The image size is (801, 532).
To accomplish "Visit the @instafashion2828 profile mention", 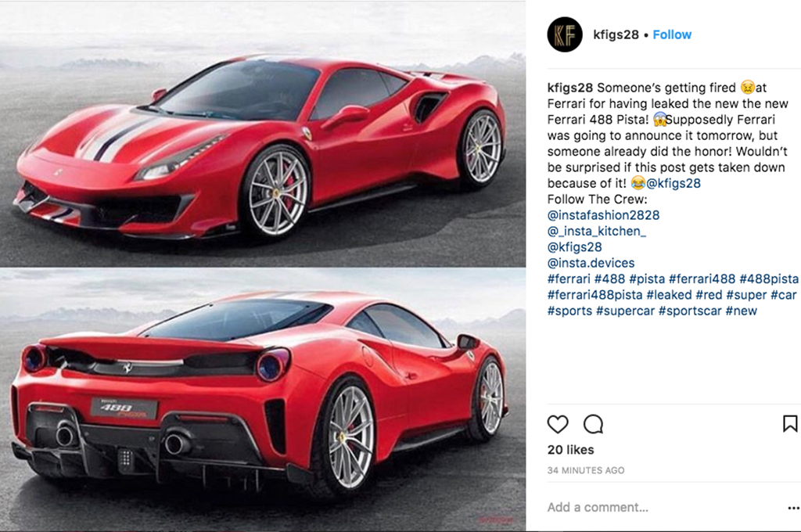I will [x=603, y=215].
